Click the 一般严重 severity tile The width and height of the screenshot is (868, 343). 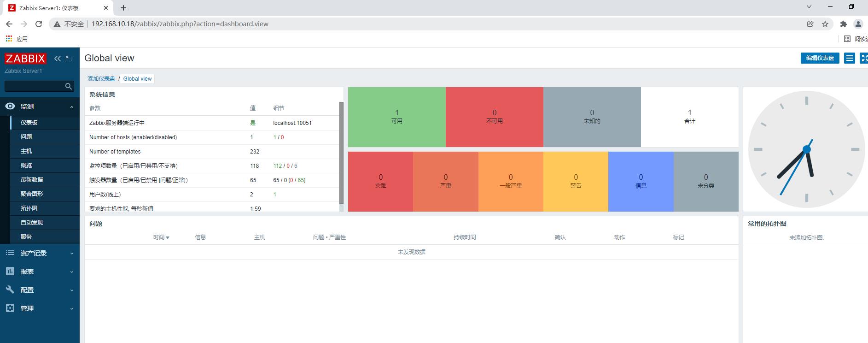tap(511, 182)
